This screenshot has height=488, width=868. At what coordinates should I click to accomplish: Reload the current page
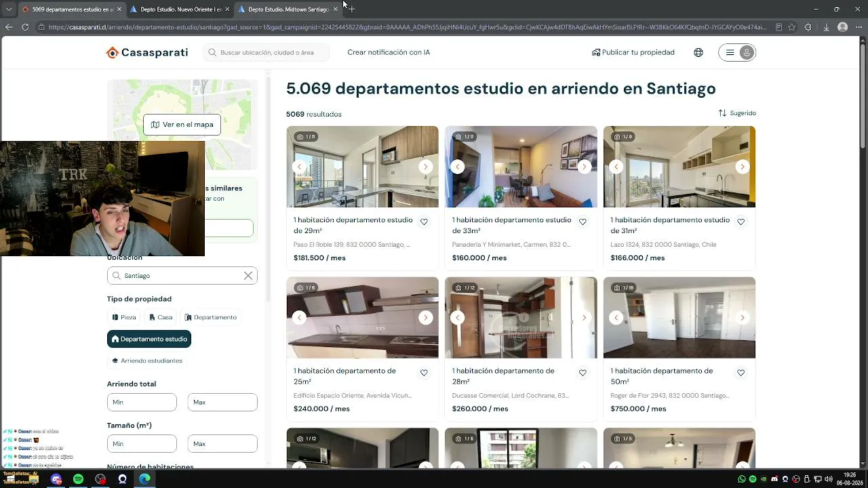(25, 27)
